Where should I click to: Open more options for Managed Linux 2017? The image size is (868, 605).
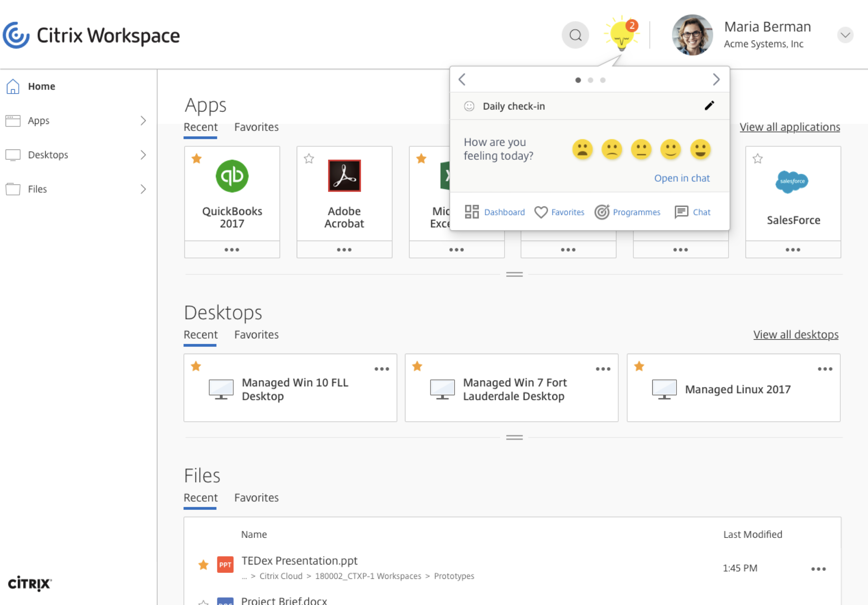pos(825,369)
